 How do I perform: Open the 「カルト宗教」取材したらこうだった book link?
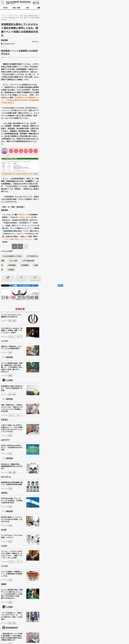tap(18, 239)
